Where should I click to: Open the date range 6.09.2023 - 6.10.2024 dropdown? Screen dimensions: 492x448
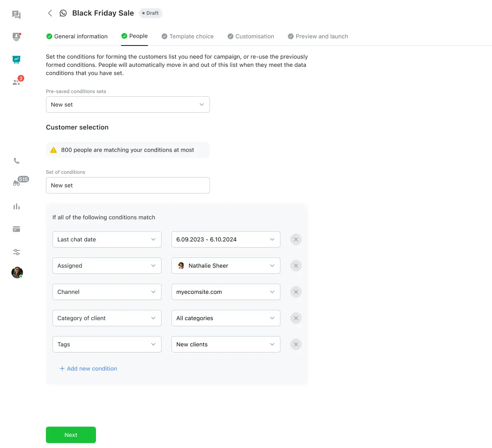tap(225, 239)
